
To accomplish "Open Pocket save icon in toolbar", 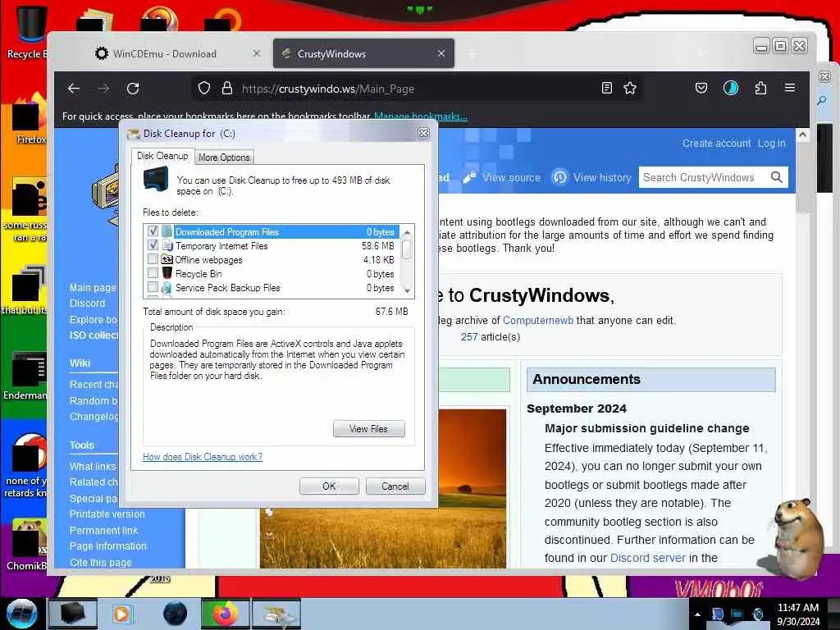I will pyautogui.click(x=701, y=89).
